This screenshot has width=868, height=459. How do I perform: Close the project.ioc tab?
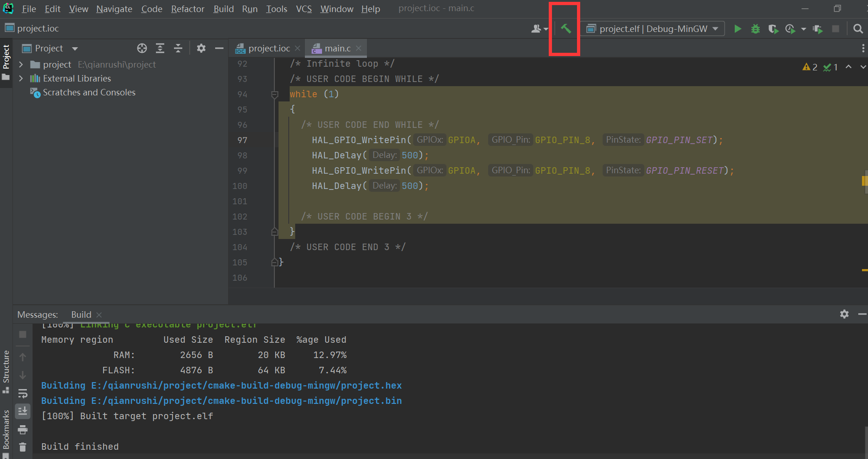(298, 48)
